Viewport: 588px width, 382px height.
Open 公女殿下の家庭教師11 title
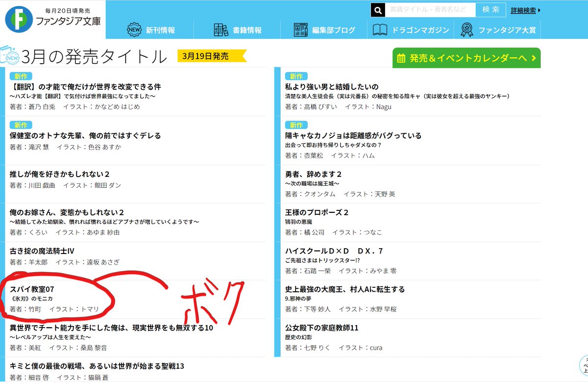[x=321, y=328]
